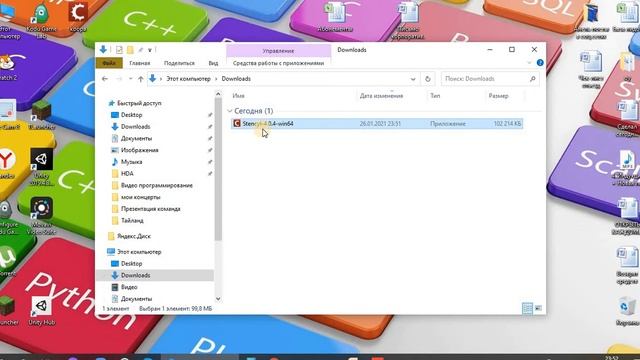The height and width of the screenshot is (360, 640).
Task: Click the Explorer help question mark icon
Action: pyautogui.click(x=540, y=63)
